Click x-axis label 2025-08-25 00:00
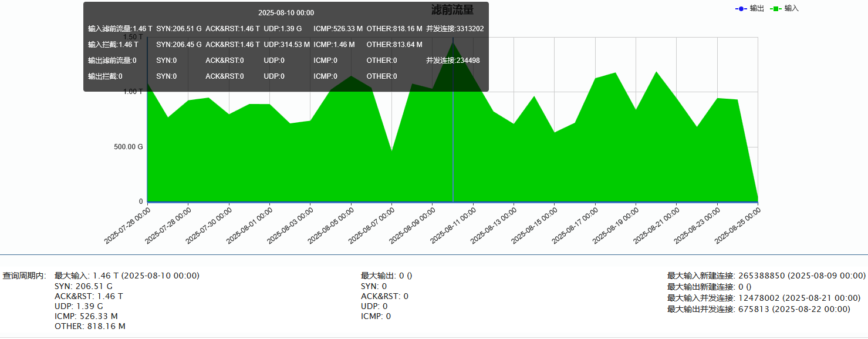Viewport: 868px width, 339px height. (x=737, y=224)
